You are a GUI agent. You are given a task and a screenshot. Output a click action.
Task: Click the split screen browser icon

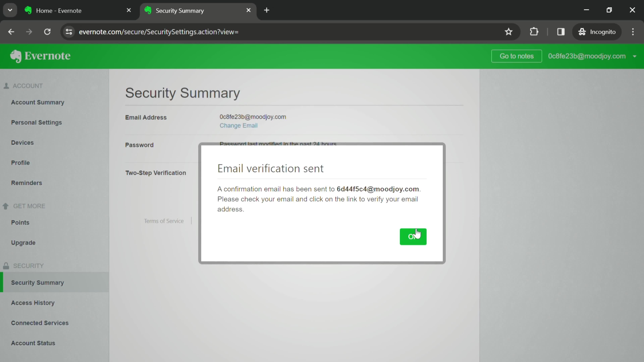pos(561,31)
